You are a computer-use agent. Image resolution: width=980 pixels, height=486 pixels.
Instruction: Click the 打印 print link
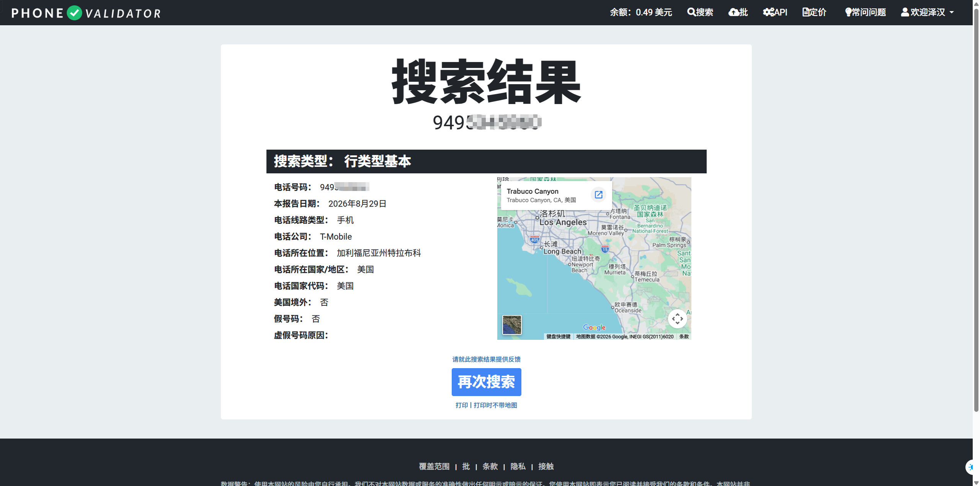(462, 405)
